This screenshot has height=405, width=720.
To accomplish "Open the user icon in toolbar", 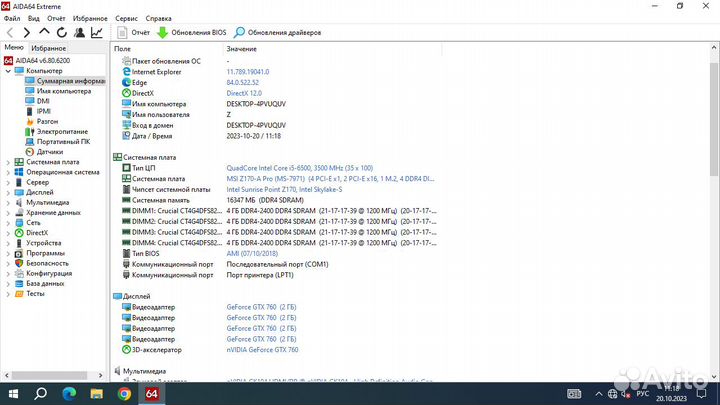I will click(x=79, y=33).
